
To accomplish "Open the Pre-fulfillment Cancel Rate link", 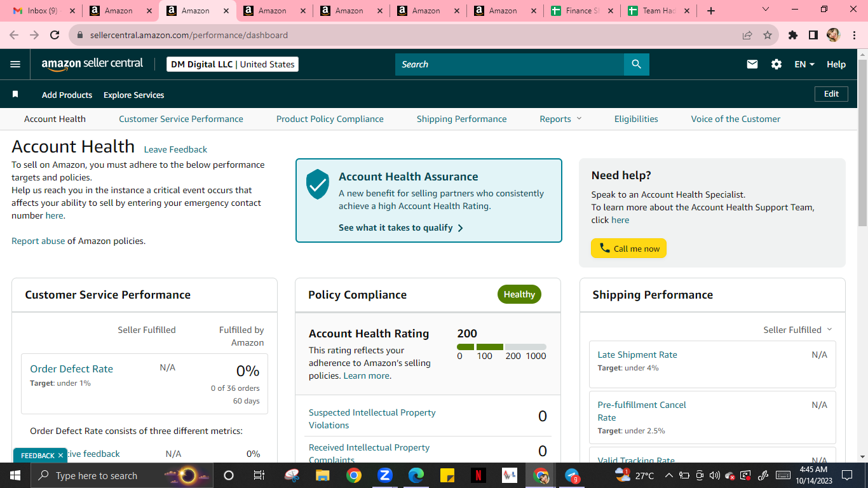I will click(x=642, y=411).
